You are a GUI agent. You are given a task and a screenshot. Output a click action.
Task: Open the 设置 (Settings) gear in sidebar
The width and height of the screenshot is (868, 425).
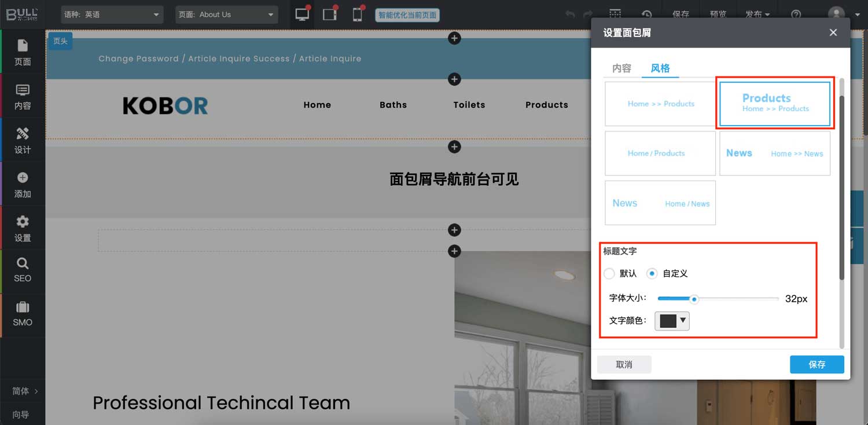click(23, 228)
